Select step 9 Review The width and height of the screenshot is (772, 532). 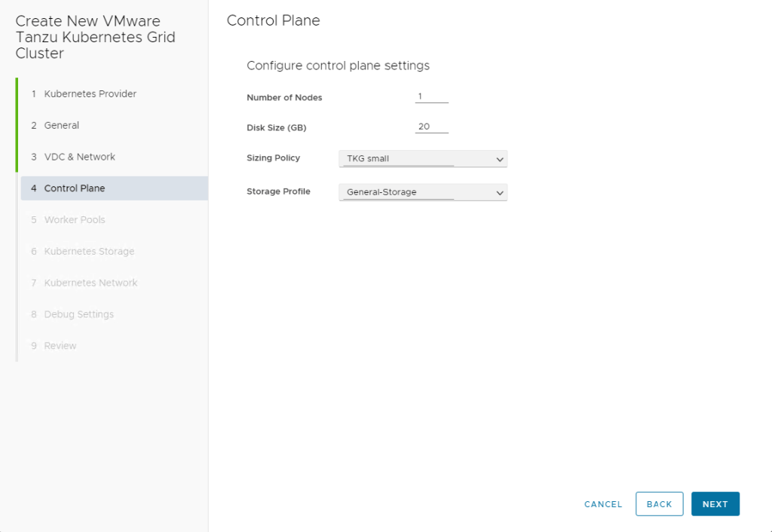pos(115,346)
